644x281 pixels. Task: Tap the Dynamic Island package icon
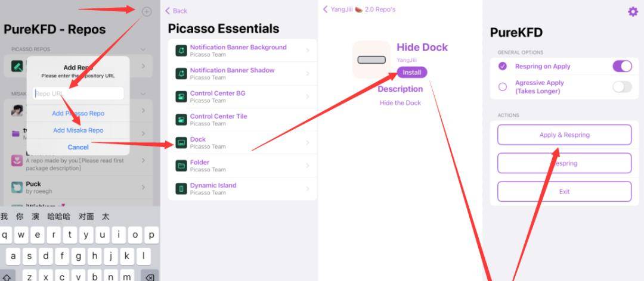tap(181, 189)
